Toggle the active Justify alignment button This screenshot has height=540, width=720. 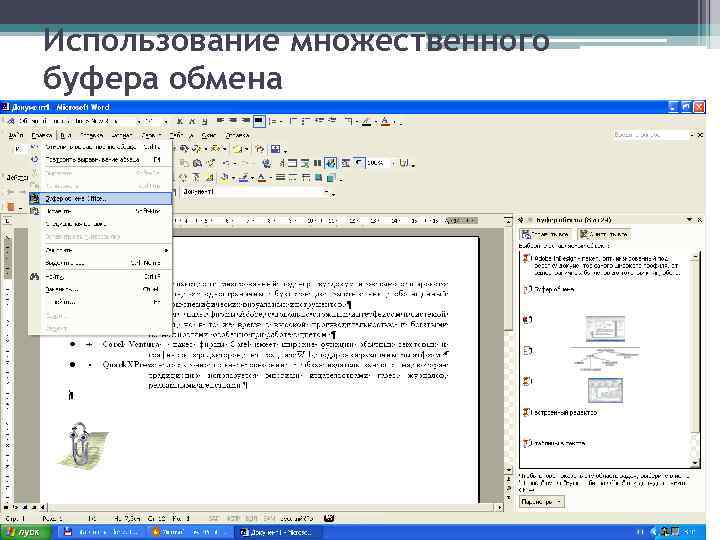coord(259,121)
